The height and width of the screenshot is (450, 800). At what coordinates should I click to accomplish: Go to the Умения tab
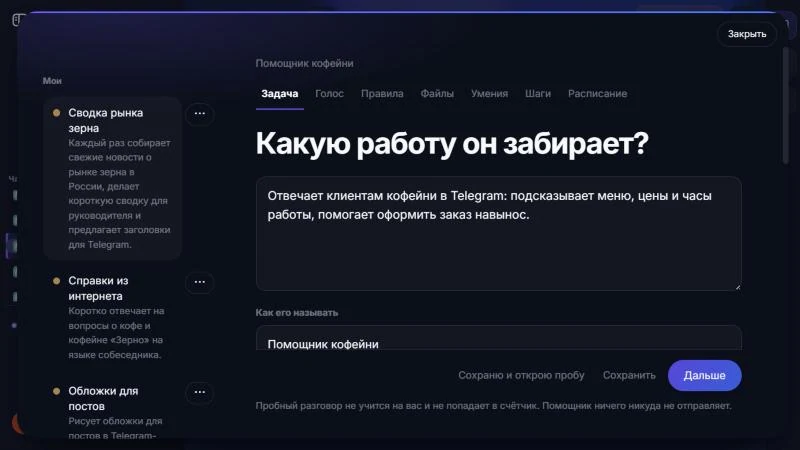[489, 94]
